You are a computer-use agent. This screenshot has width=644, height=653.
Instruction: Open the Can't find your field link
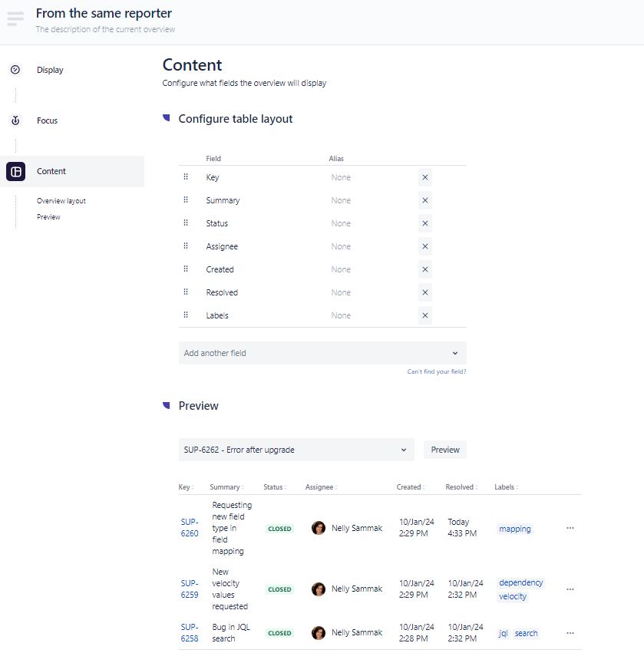(437, 372)
